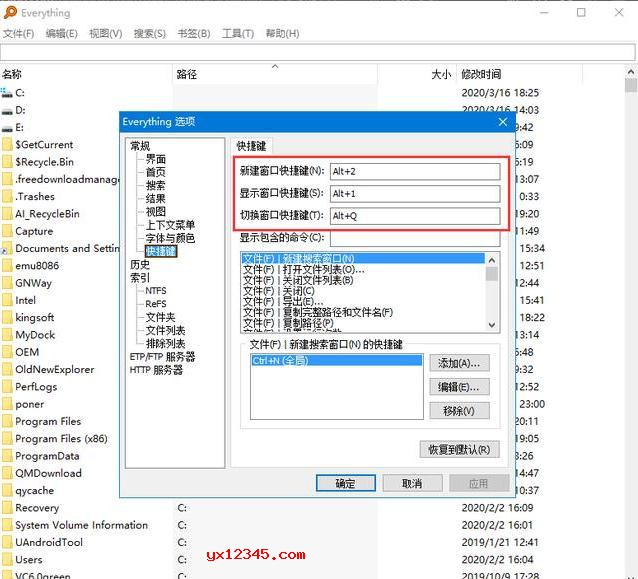Select 首页 in the options tree

click(156, 172)
